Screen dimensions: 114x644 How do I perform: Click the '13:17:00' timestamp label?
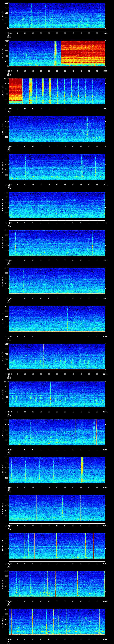[9, 639]
